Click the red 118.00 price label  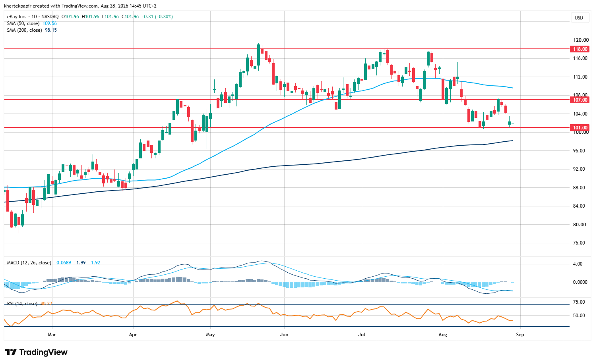[x=579, y=49]
